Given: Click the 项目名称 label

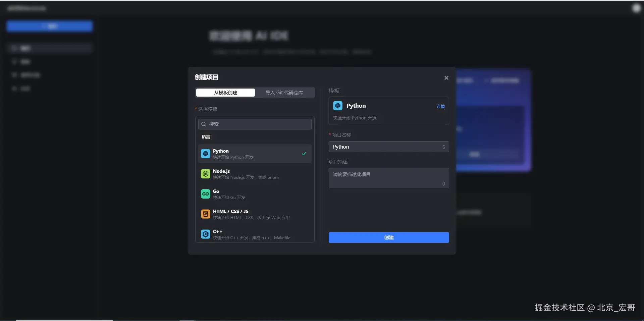Looking at the screenshot, I should pos(341,135).
